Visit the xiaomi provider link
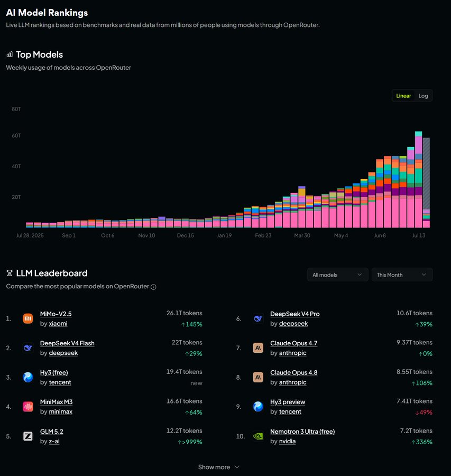This screenshot has height=476, width=451. pos(58,324)
